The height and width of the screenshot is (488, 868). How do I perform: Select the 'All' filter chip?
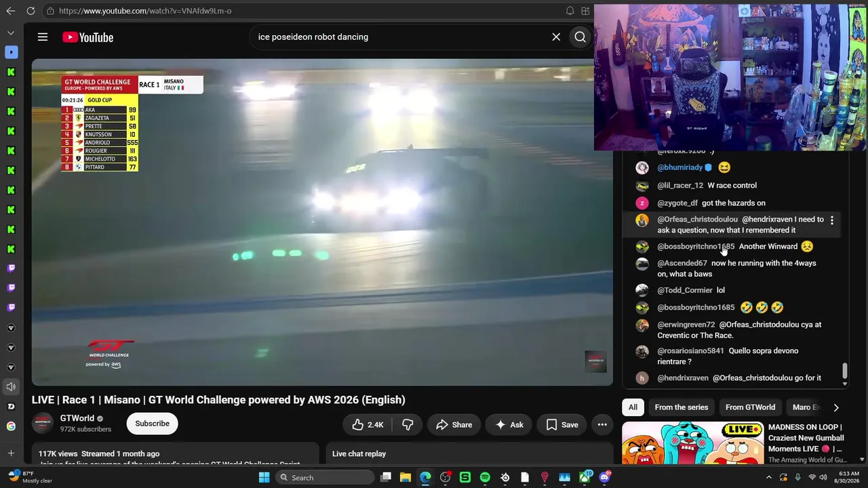click(633, 407)
